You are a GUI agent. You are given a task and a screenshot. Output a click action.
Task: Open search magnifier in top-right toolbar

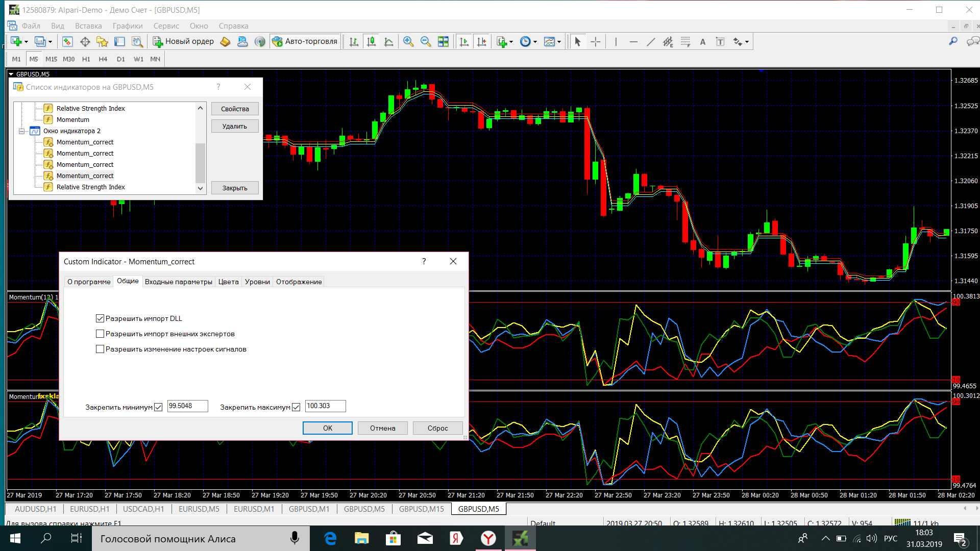tap(953, 42)
